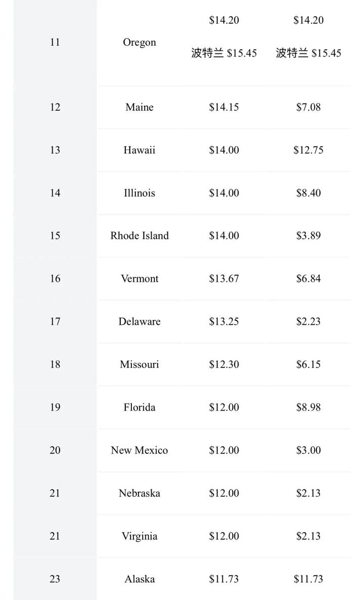Image resolution: width=364 pixels, height=600 pixels.
Task: Click the $7.08 tipped wage value
Action: click(308, 107)
